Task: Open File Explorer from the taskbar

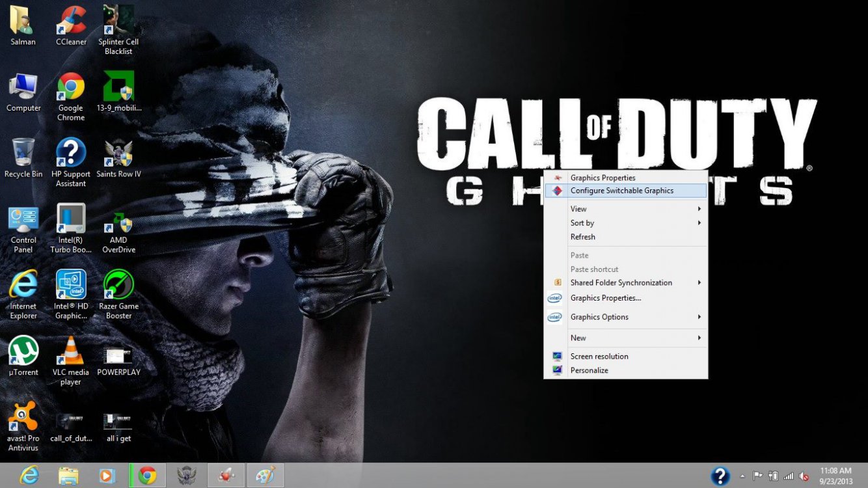Action: (x=68, y=476)
